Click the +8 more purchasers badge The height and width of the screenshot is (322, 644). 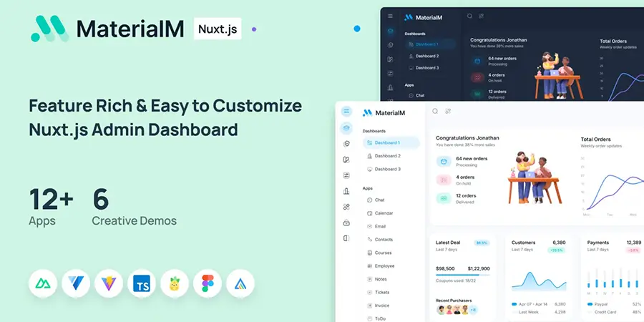[473, 310]
